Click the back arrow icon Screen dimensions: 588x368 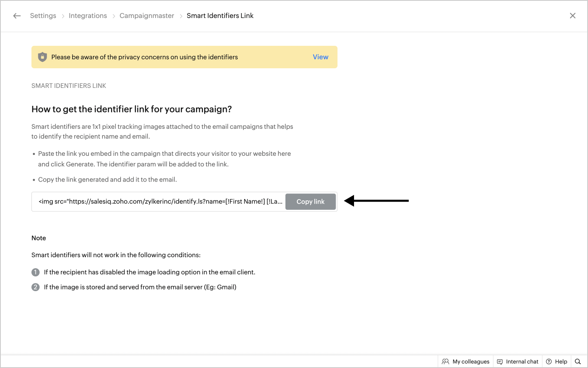coord(17,16)
